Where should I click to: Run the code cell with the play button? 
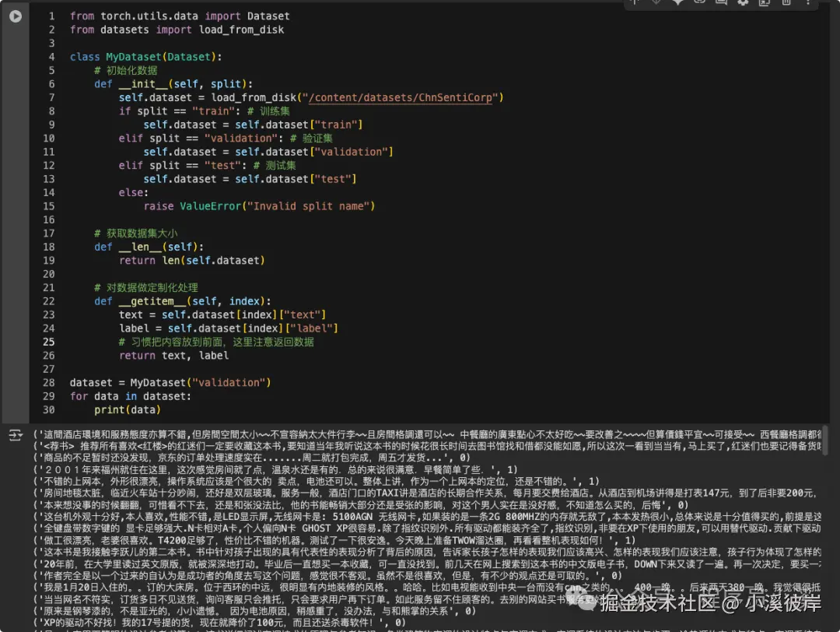click(16, 16)
